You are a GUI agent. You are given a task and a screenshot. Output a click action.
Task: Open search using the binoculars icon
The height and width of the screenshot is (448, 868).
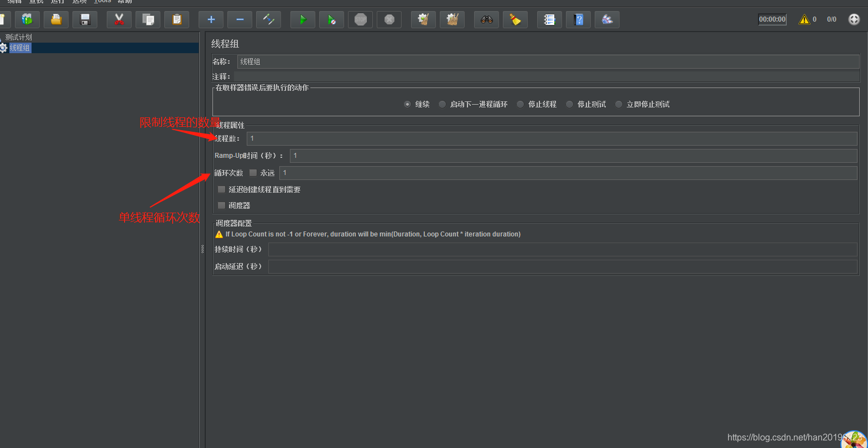[x=486, y=19]
